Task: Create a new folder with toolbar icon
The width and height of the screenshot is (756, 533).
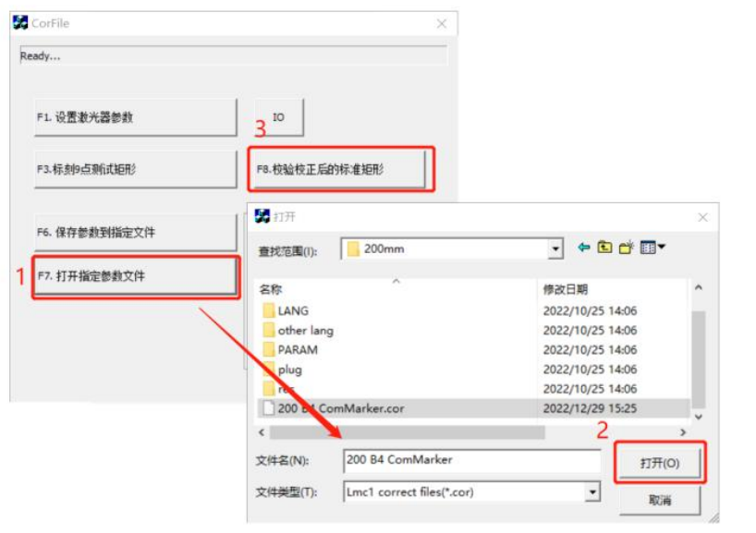Action: click(x=626, y=248)
